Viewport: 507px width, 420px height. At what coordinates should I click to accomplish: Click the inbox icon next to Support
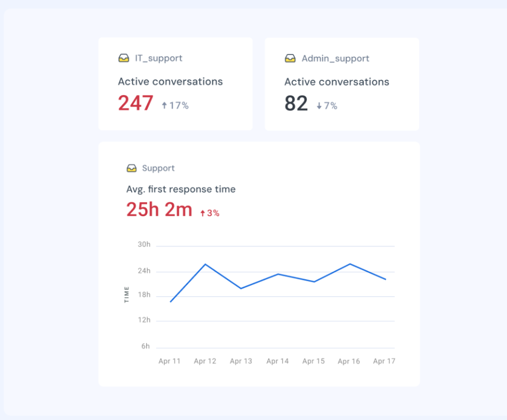pyautogui.click(x=131, y=168)
